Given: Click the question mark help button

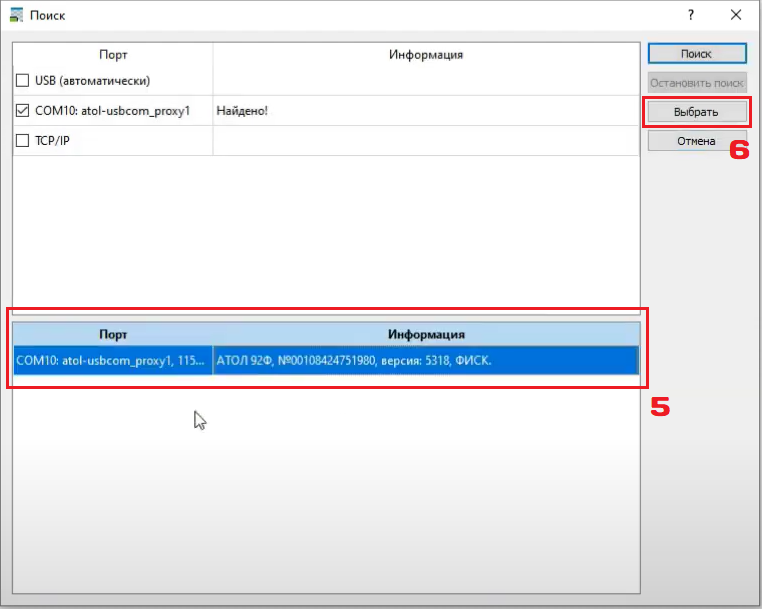Looking at the screenshot, I should [x=690, y=15].
